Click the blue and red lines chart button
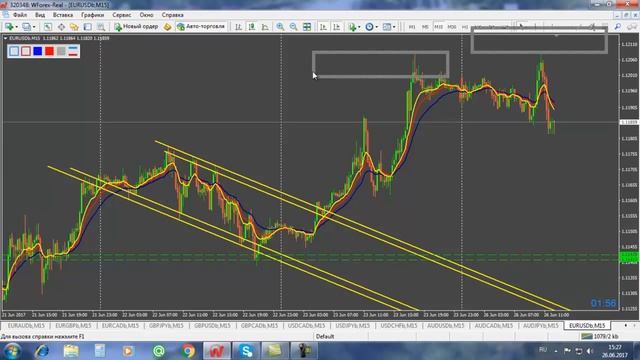The width and height of the screenshot is (640, 360). tap(73, 51)
